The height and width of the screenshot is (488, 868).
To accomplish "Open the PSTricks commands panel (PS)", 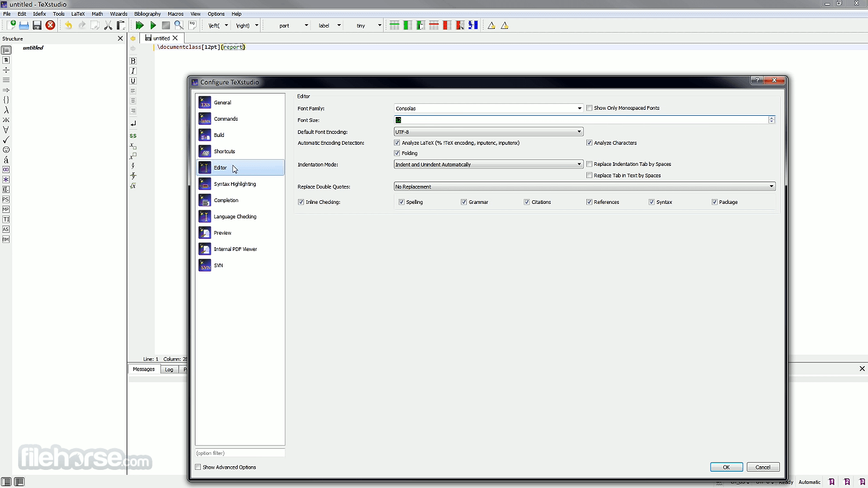I will (6, 199).
